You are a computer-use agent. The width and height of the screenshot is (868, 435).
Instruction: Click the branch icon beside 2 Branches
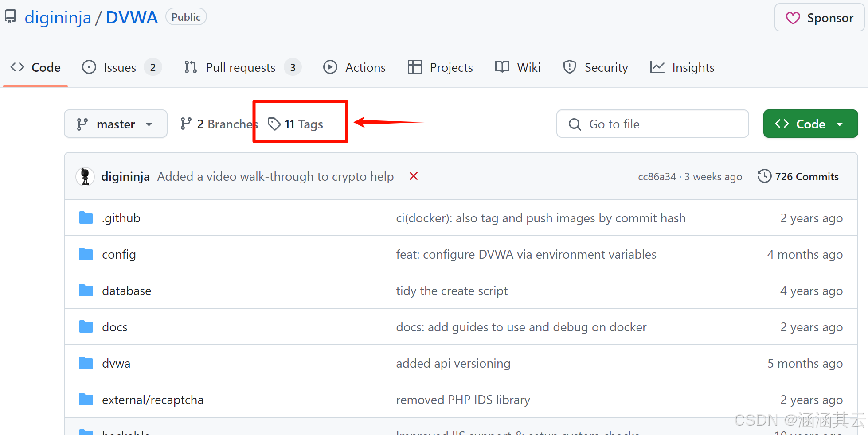pos(186,124)
